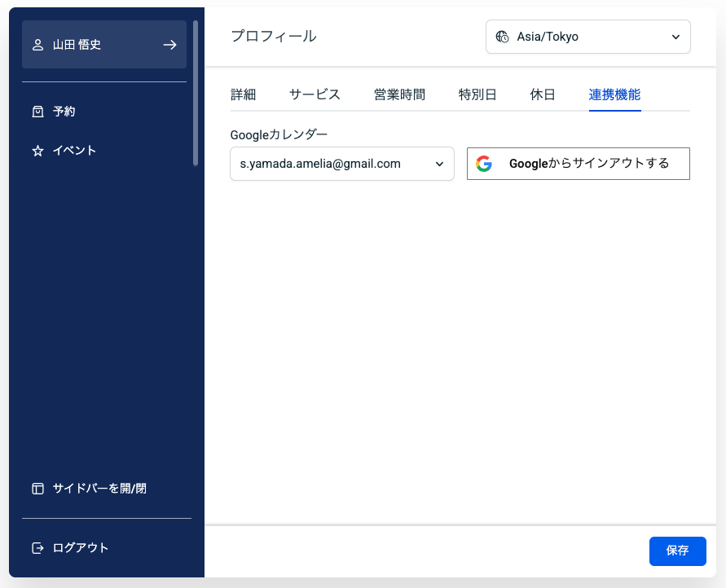Open the Asia/Tokyo timezone dropdown

[x=587, y=37]
